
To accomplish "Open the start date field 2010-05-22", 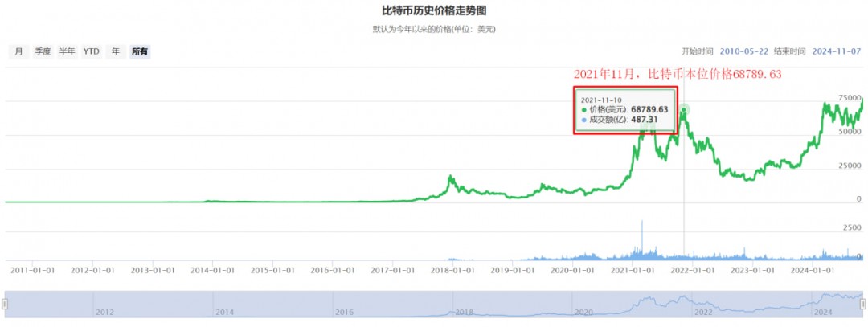I will coord(743,51).
